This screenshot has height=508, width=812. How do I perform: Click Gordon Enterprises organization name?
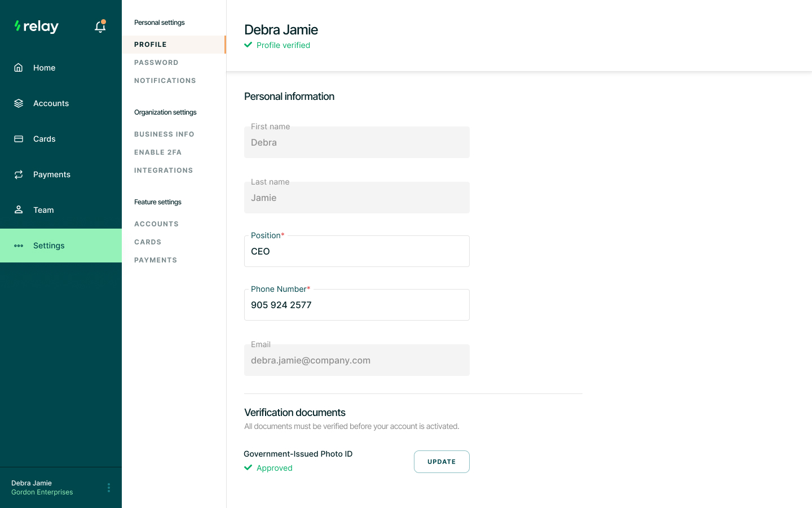(42, 492)
